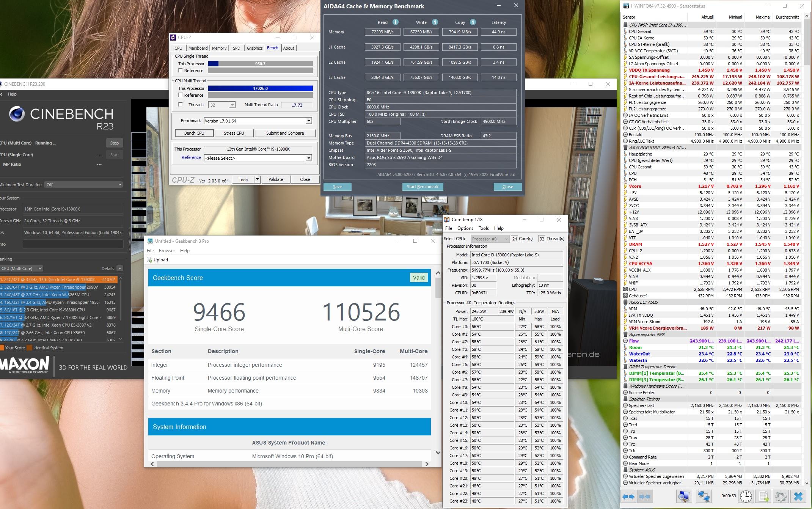The image size is (812, 509).
Task: Switch to CPU-Z Graphics tab
Action: click(254, 48)
